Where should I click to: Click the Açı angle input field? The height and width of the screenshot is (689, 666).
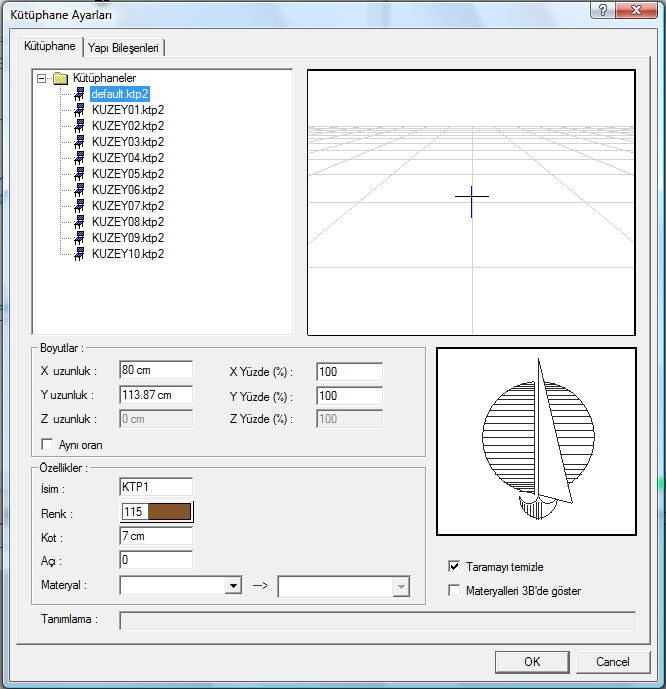coord(156,560)
